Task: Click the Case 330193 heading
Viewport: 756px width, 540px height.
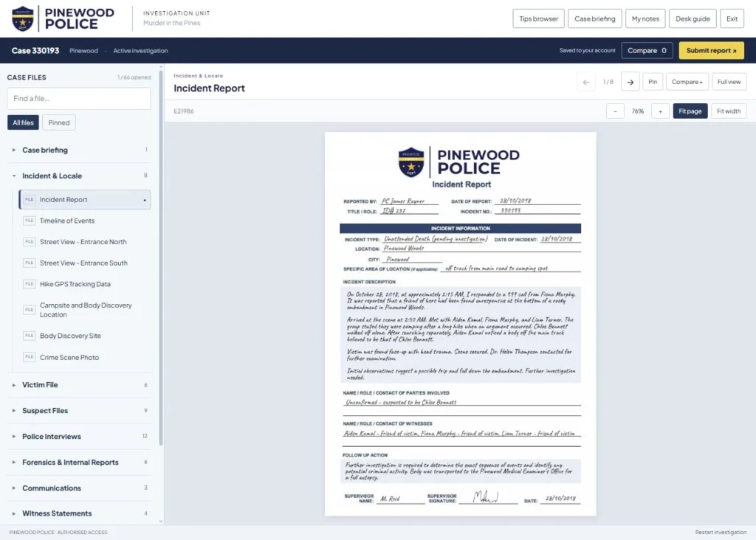Action: (35, 51)
